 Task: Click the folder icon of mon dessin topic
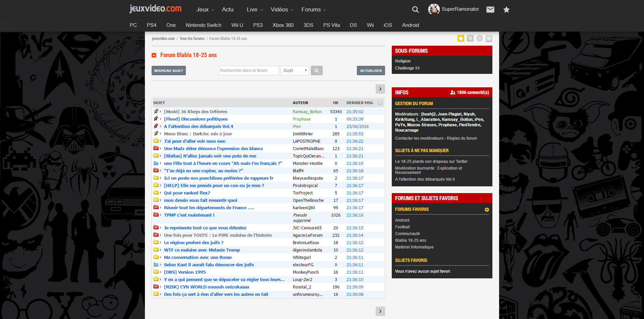[156, 200]
